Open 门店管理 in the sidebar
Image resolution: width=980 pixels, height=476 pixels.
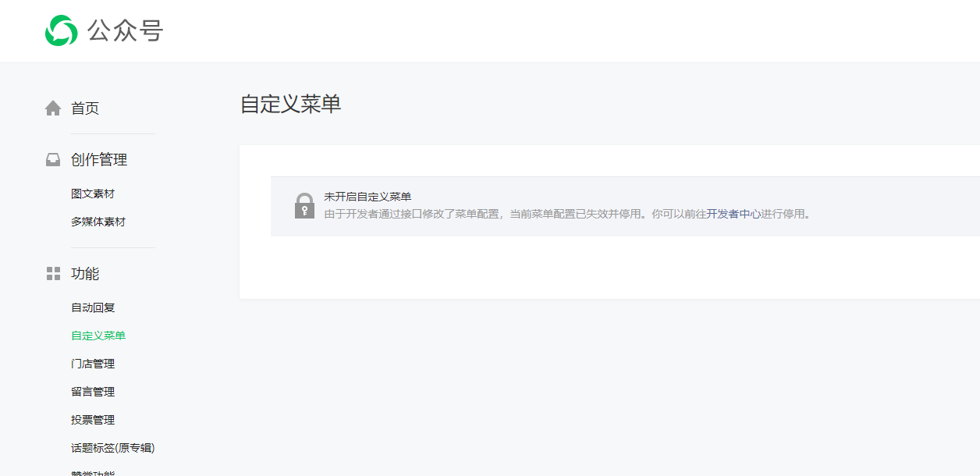93,364
